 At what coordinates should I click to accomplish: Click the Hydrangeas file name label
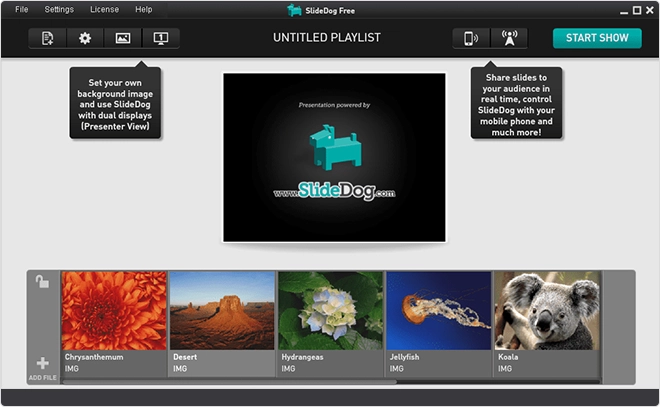tap(302, 357)
